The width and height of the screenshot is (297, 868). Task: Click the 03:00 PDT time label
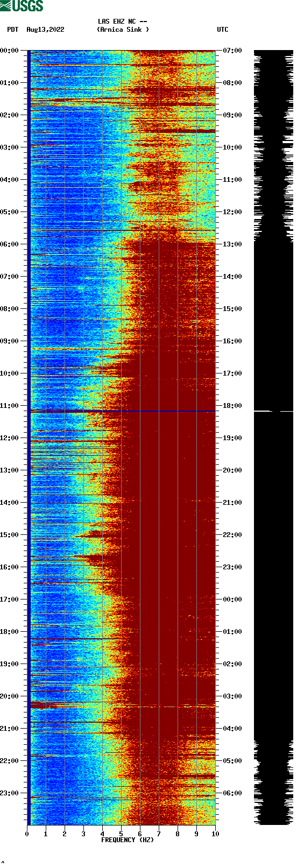[10, 147]
